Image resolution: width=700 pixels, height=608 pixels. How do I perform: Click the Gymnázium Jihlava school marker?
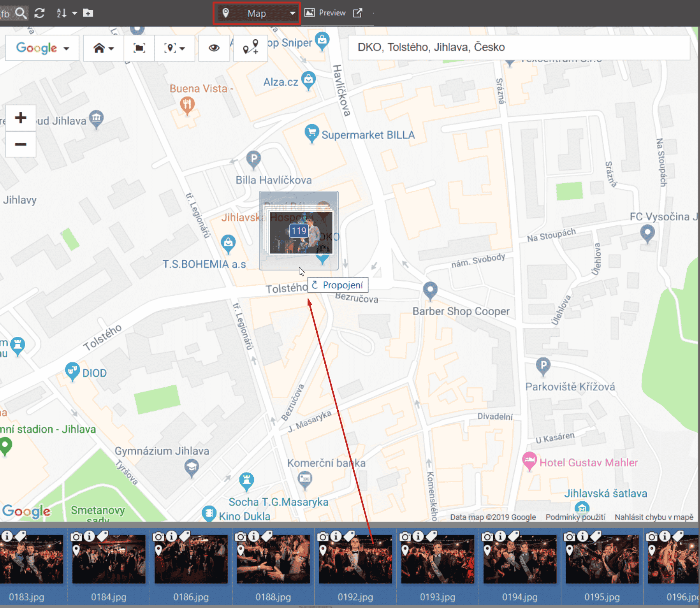[191, 469]
